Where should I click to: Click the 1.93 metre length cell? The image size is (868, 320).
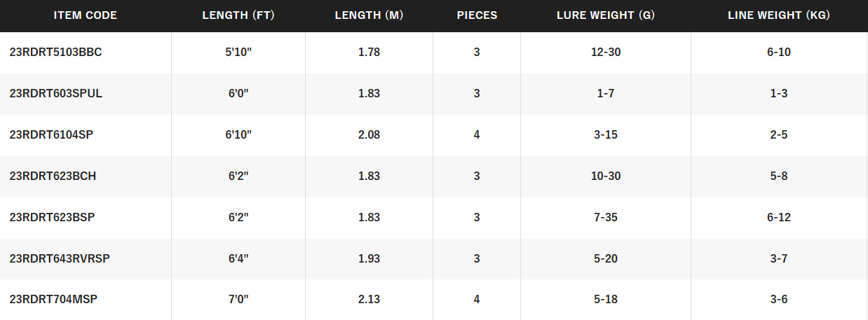(x=369, y=259)
